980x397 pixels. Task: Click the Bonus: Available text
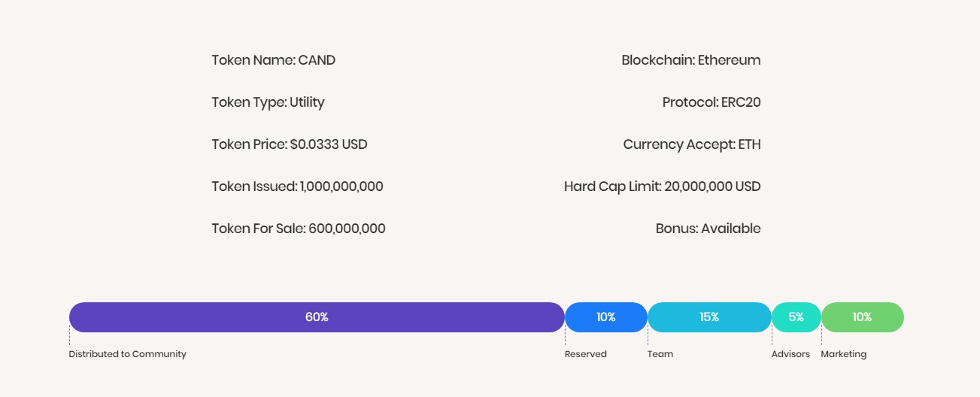[708, 229]
